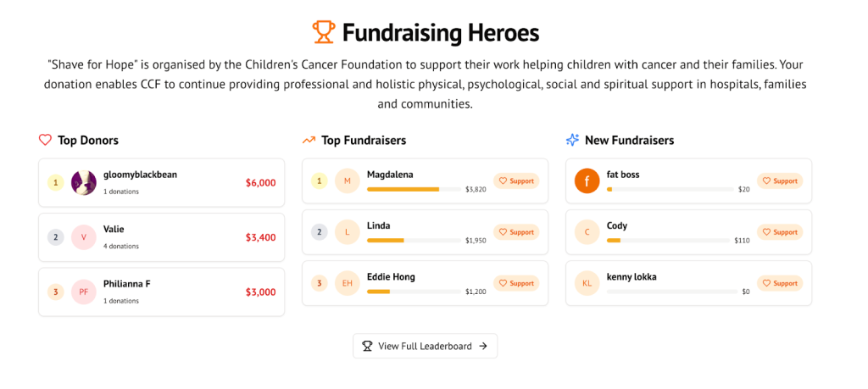This screenshot has width=868, height=389.
Task: Open View Full Leaderboard
Action: (426, 346)
